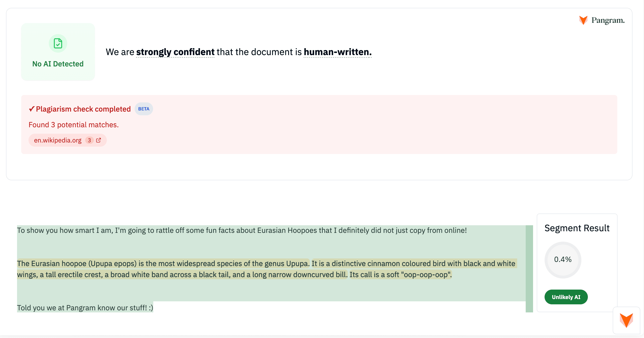Click the "Segment Result" panel heading
Image resolution: width=644 pixels, height=338 pixels.
pyautogui.click(x=577, y=228)
